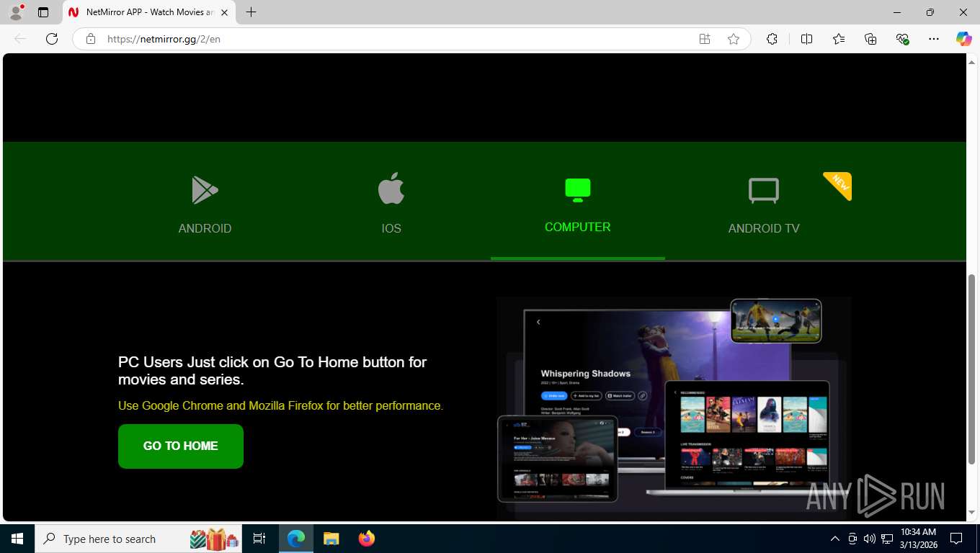
Task: Click the GO TO HOME button
Action: (x=181, y=446)
